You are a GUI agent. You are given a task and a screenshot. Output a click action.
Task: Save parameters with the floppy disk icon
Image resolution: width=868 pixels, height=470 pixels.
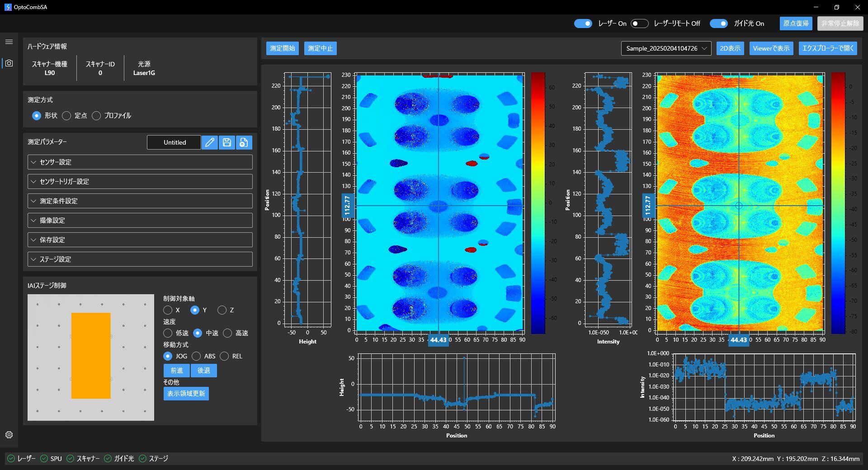[226, 143]
